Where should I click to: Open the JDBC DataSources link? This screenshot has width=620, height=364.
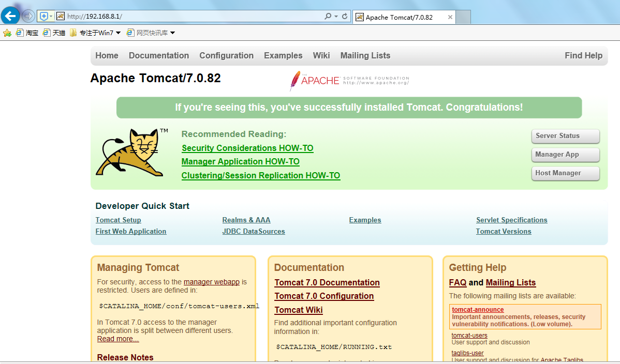tap(254, 232)
